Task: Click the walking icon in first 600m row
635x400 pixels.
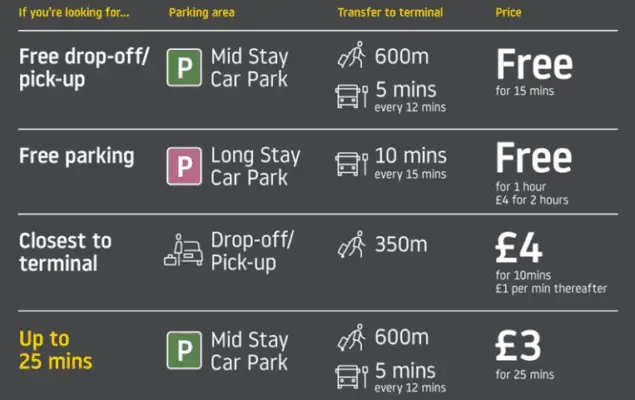Action: click(x=352, y=55)
